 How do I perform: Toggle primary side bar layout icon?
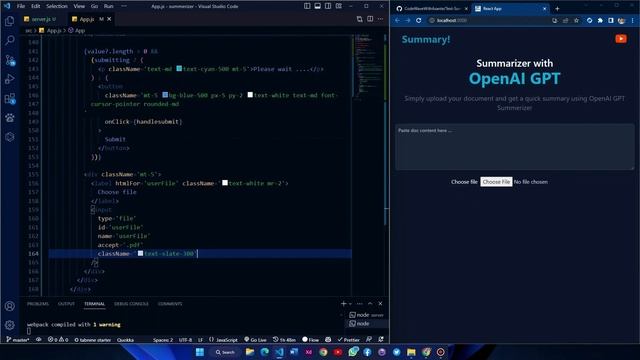pos(307,6)
